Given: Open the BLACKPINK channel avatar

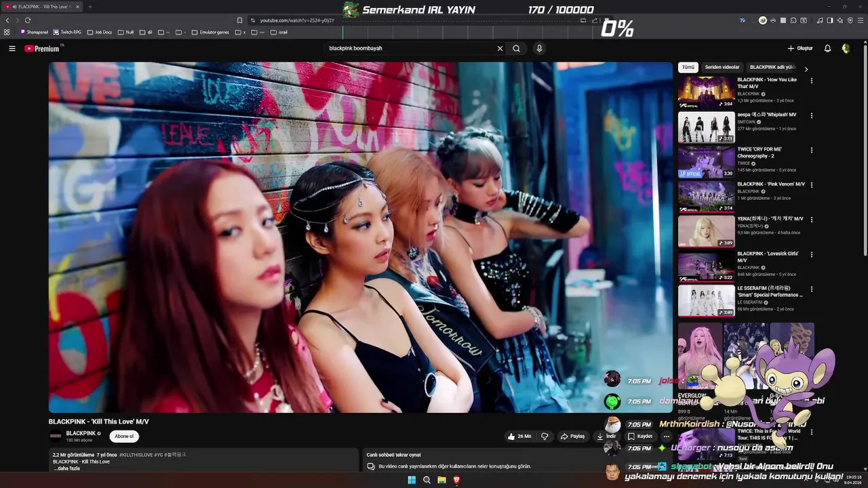Looking at the screenshot, I should click(56, 436).
